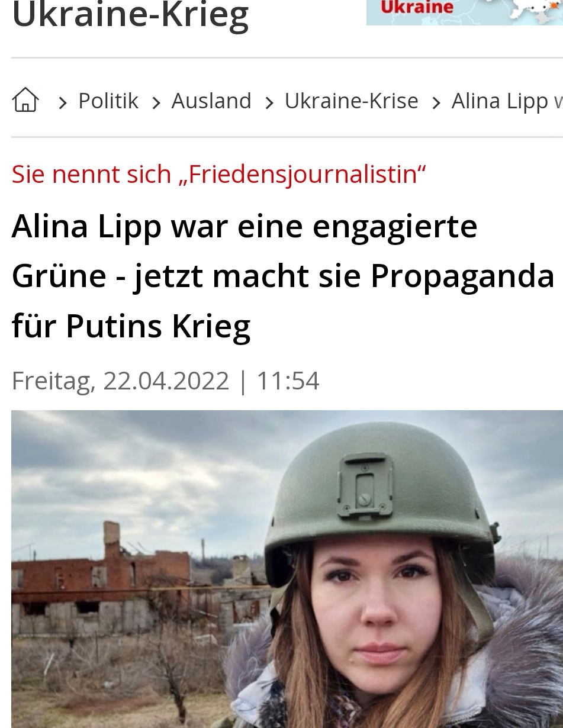563x728 pixels.
Task: Click the Alina Lipp article headline
Action: pyautogui.click(x=283, y=276)
